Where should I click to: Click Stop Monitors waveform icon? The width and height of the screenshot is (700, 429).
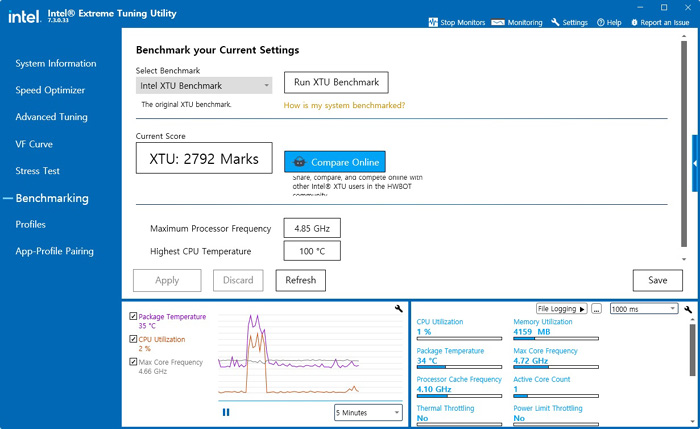click(433, 22)
